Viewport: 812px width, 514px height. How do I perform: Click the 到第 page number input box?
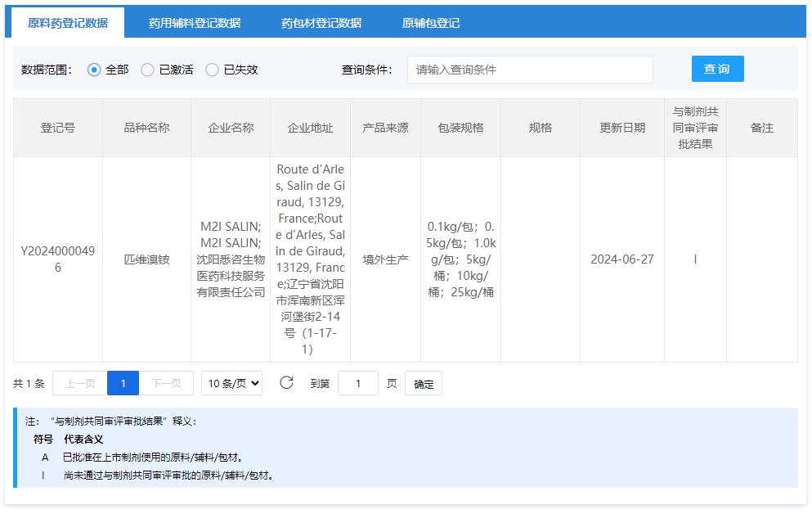358,383
